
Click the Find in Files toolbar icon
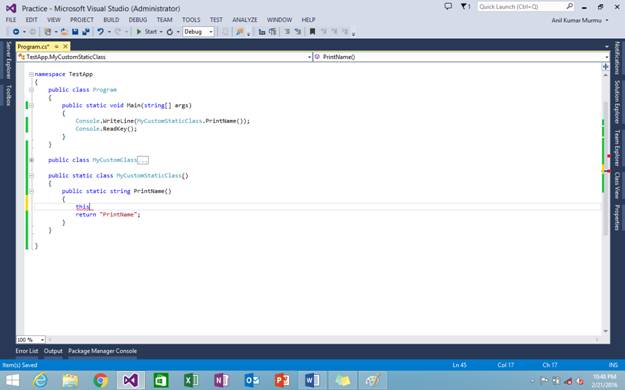coord(240,32)
